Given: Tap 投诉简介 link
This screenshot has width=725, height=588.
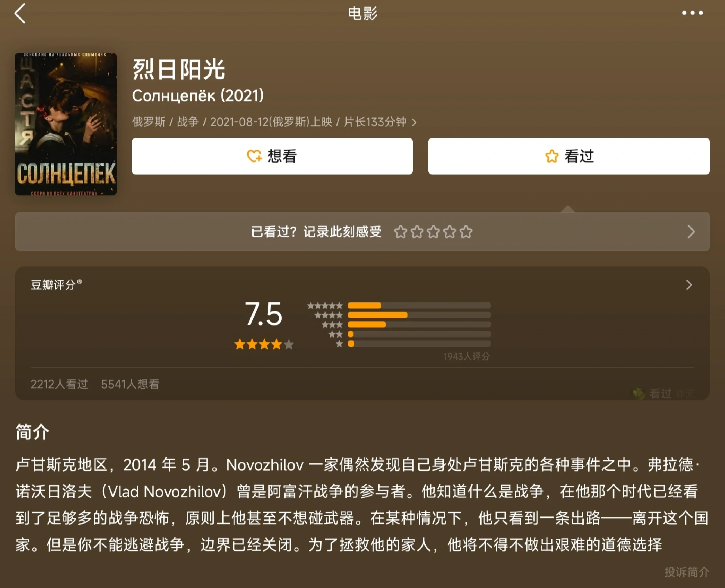Looking at the screenshot, I should 686,572.
